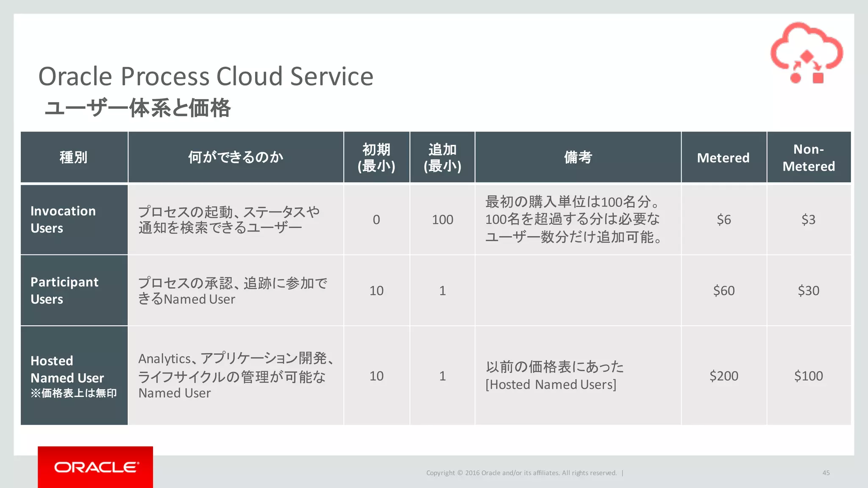Click the Non-Metered price '$100'

point(809,376)
